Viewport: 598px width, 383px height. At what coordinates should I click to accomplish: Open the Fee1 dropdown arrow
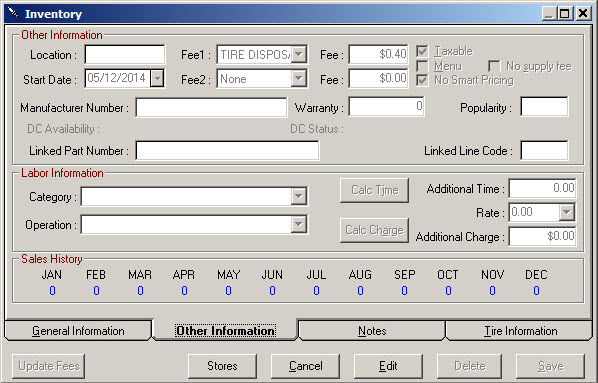[x=299, y=55]
